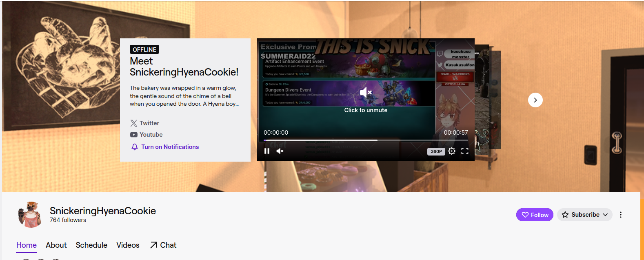Click the channel avatar image
644x260 pixels.
pos(31,214)
